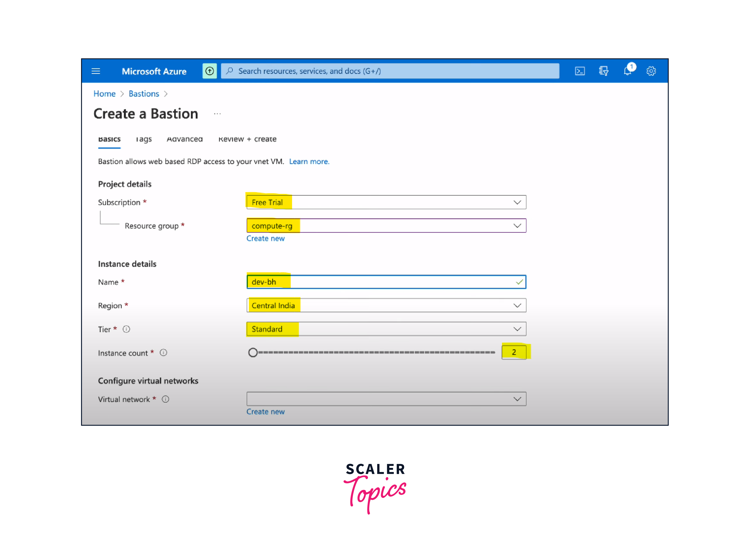Open the Directories and subscriptions filter icon
Screen dimensions: 750x560
(x=604, y=71)
